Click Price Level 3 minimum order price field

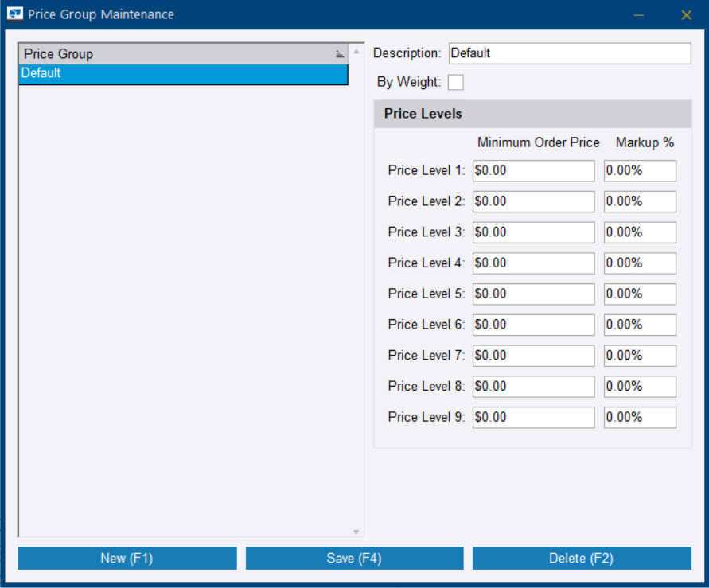pos(533,232)
